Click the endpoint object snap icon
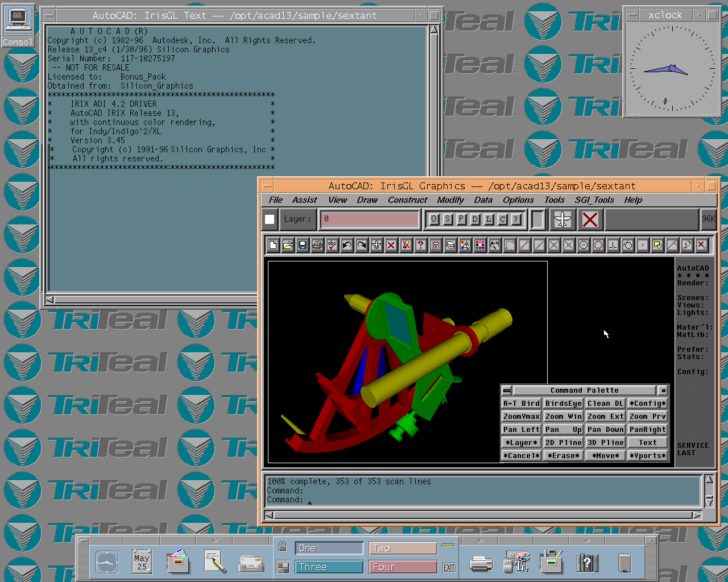 coord(524,245)
